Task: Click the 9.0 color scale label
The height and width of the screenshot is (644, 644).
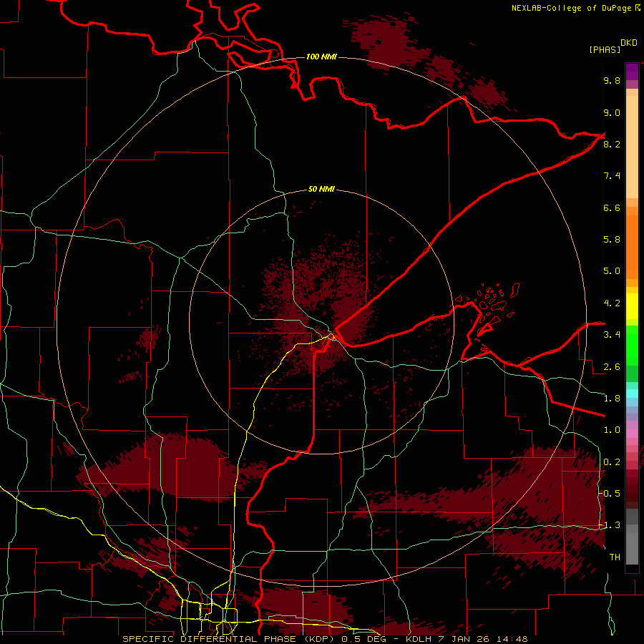Action: coord(612,112)
